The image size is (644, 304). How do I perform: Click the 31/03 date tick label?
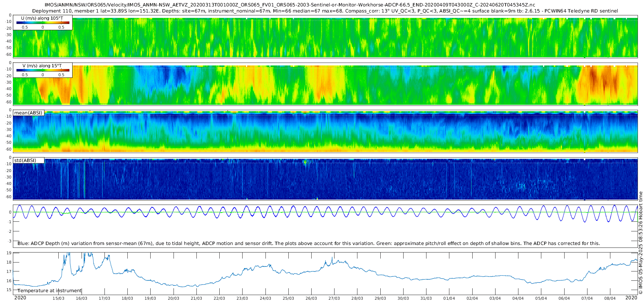tap(426, 298)
